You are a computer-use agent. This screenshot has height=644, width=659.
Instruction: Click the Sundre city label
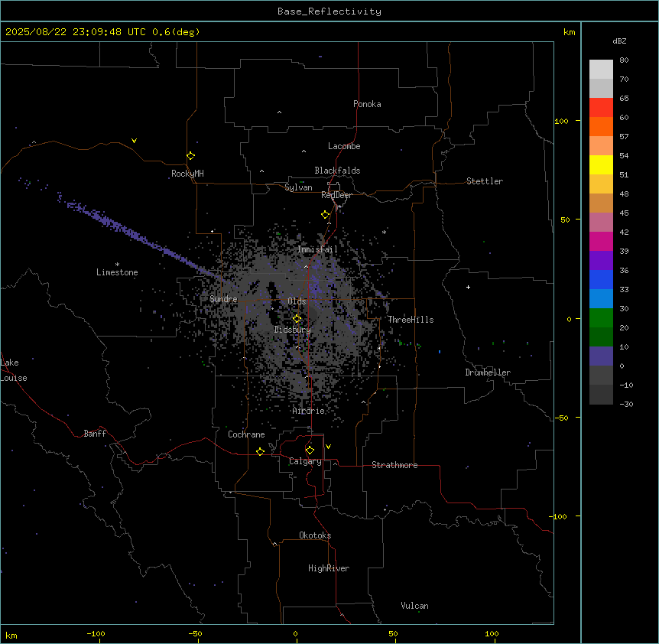223,299
